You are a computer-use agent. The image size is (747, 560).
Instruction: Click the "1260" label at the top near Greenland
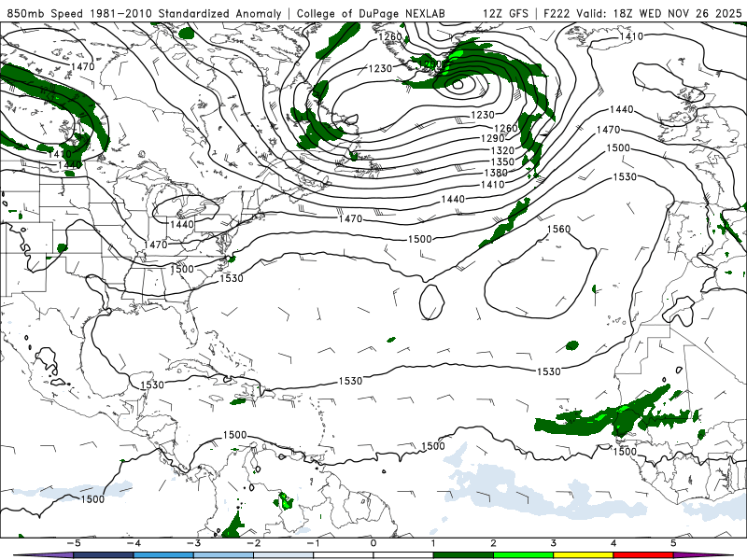[x=390, y=36]
